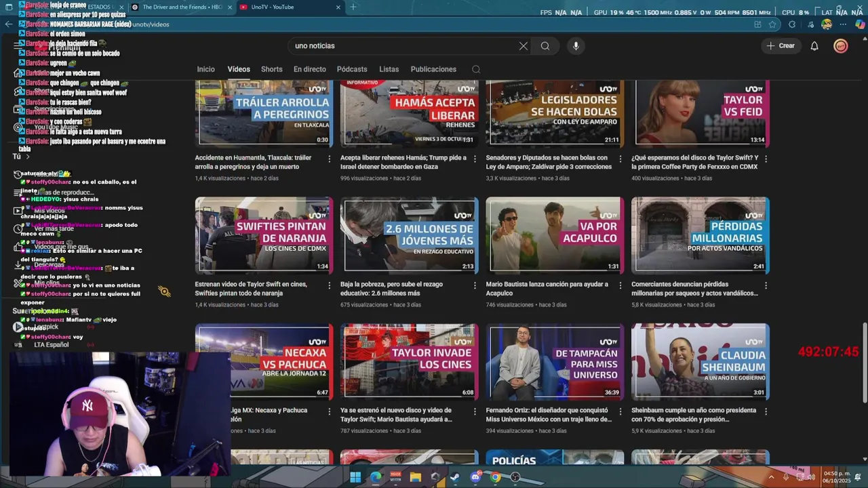Open Microsoft Edge from the taskbar
The image size is (868, 488).
click(376, 477)
